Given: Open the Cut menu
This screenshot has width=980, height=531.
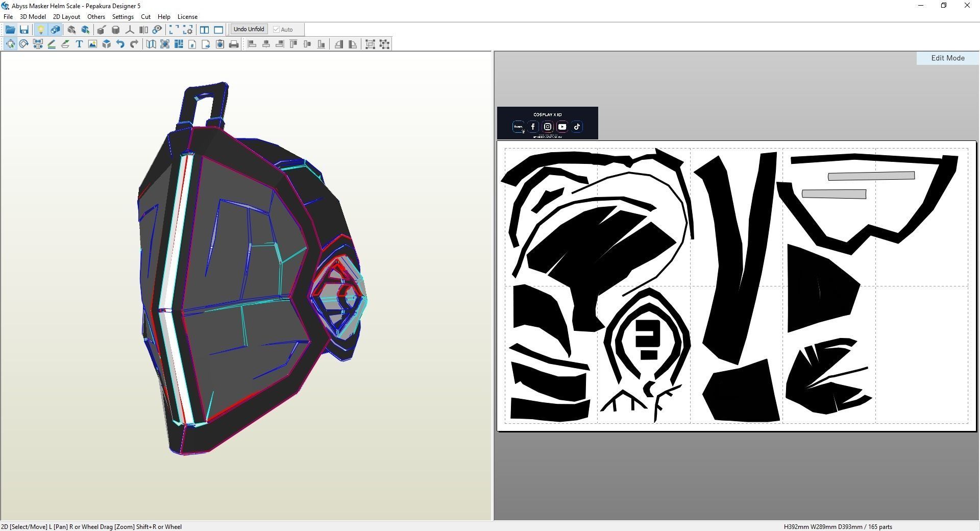Looking at the screenshot, I should click(x=145, y=17).
